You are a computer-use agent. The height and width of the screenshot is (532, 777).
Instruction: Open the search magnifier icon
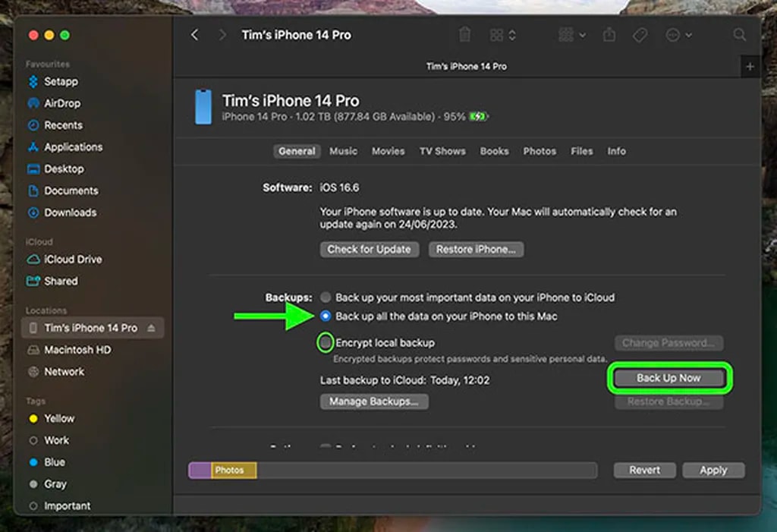click(x=739, y=35)
